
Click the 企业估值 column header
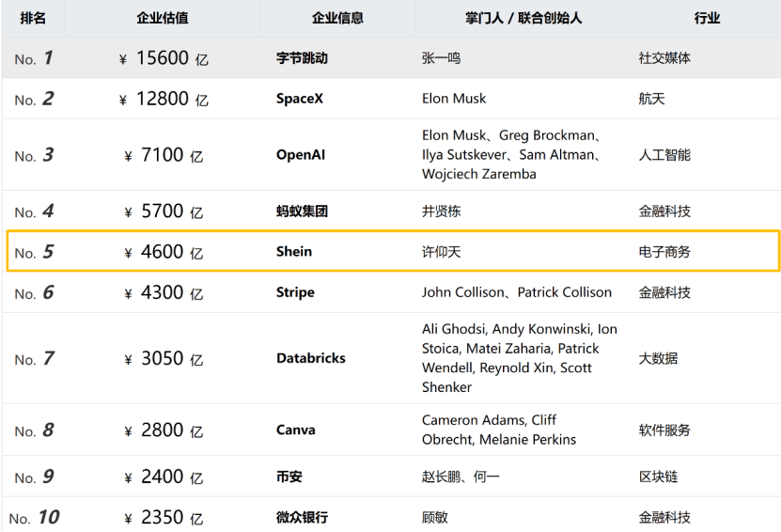point(163,18)
